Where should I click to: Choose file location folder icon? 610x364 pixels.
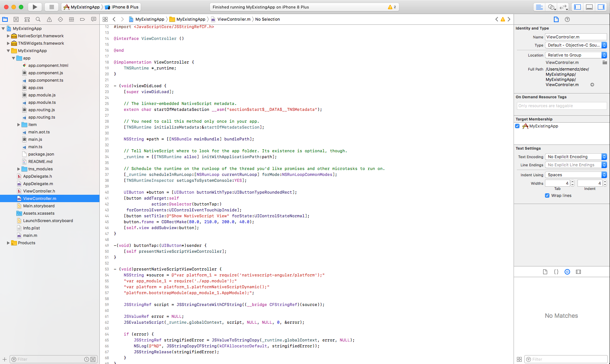coord(604,62)
